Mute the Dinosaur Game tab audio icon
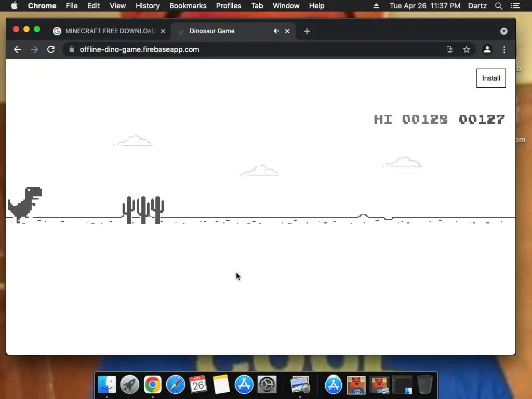532x399 pixels. coord(276,31)
